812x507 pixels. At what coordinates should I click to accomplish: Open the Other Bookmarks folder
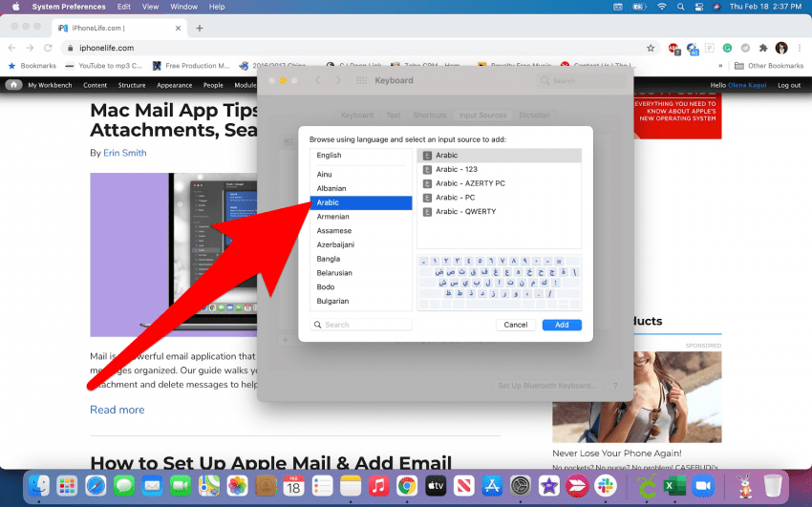769,66
